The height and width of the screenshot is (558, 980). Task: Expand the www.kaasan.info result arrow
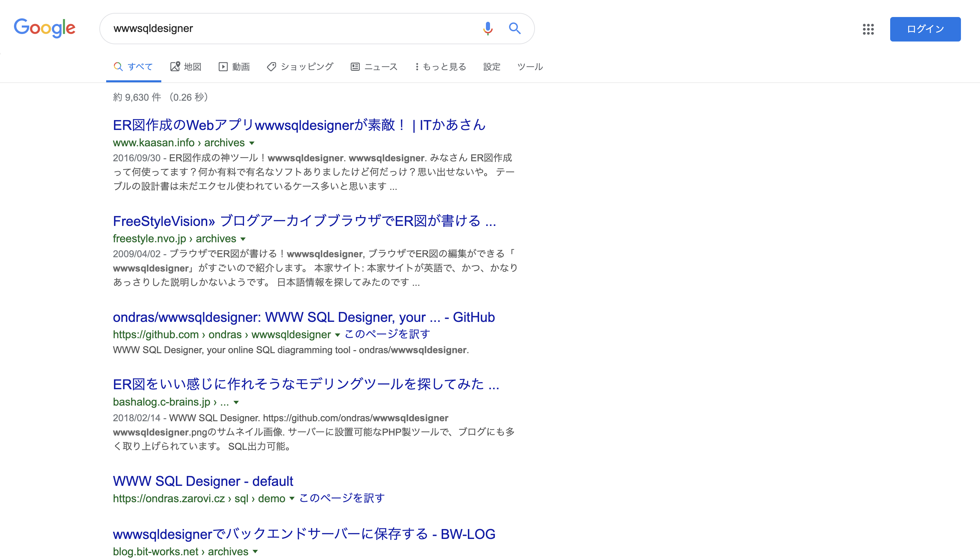(x=252, y=143)
